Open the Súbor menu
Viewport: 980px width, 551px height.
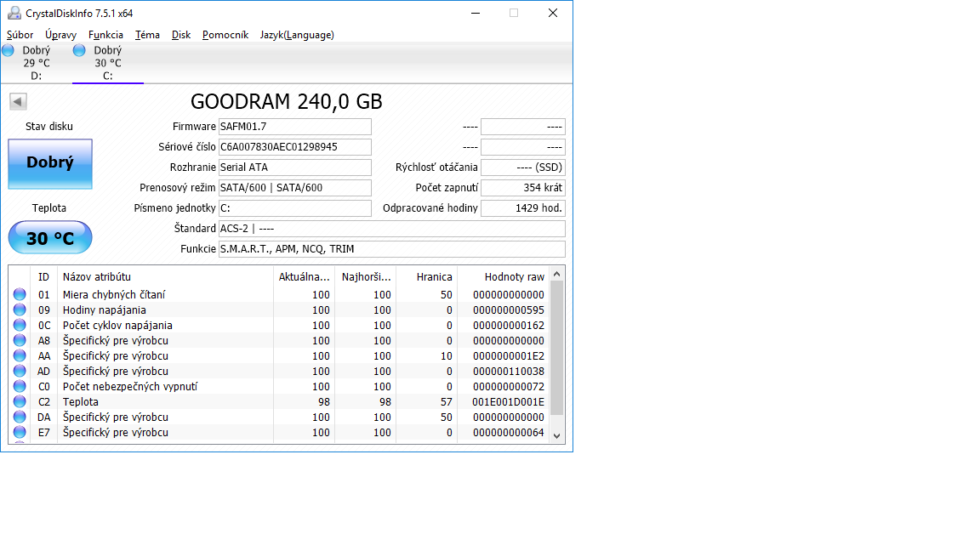[x=20, y=35]
